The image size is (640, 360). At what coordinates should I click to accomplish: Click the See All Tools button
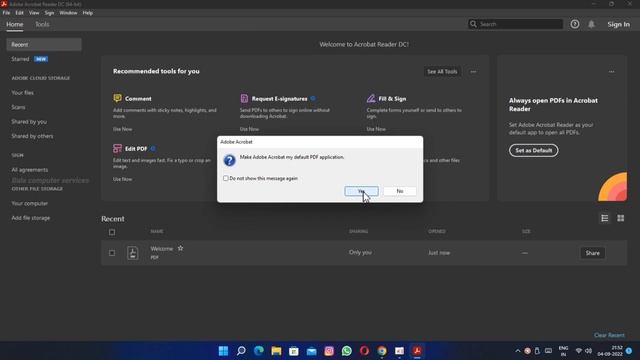click(442, 72)
